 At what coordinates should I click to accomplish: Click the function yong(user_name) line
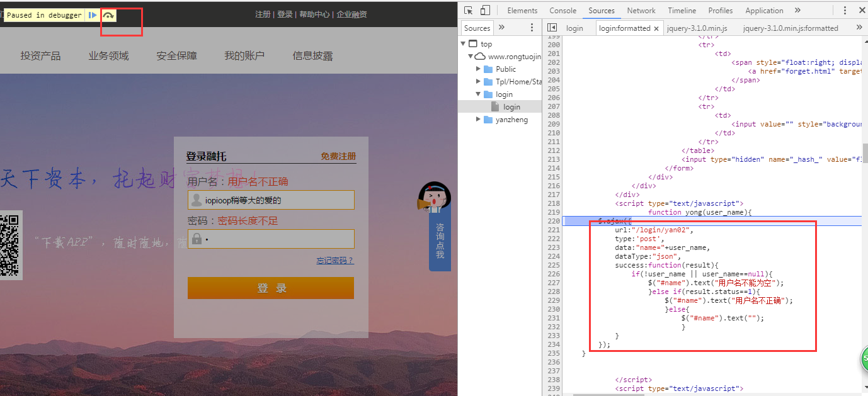(x=700, y=212)
